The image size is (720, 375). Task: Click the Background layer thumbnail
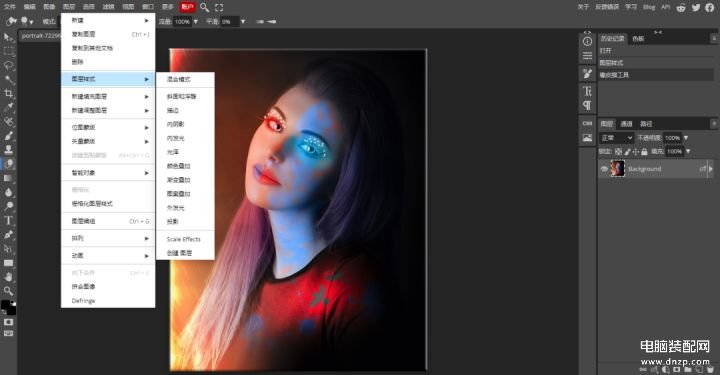[618, 168]
